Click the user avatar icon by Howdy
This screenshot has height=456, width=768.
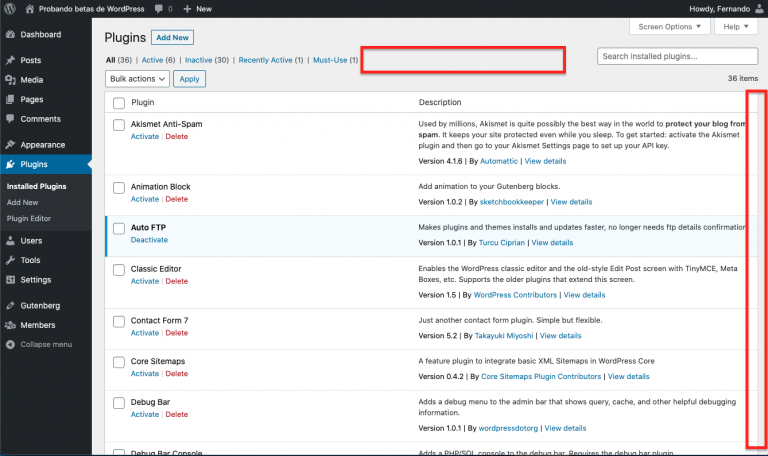(x=759, y=9)
